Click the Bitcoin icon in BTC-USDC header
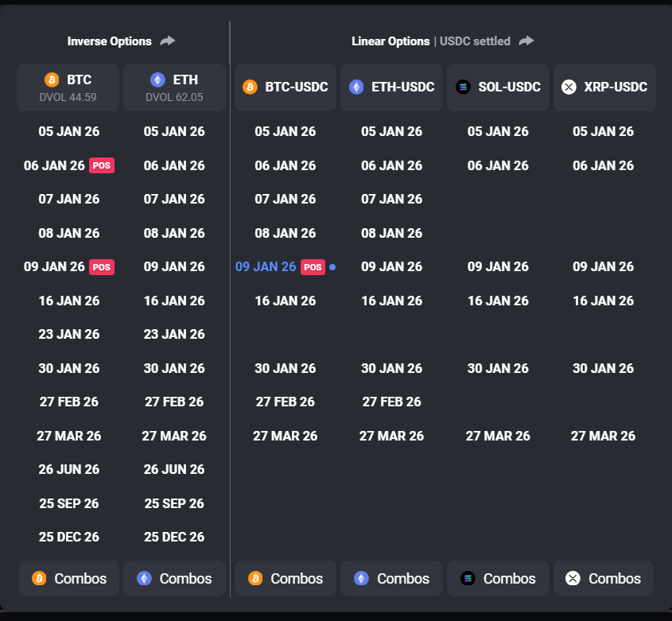This screenshot has width=672, height=621. point(250,87)
